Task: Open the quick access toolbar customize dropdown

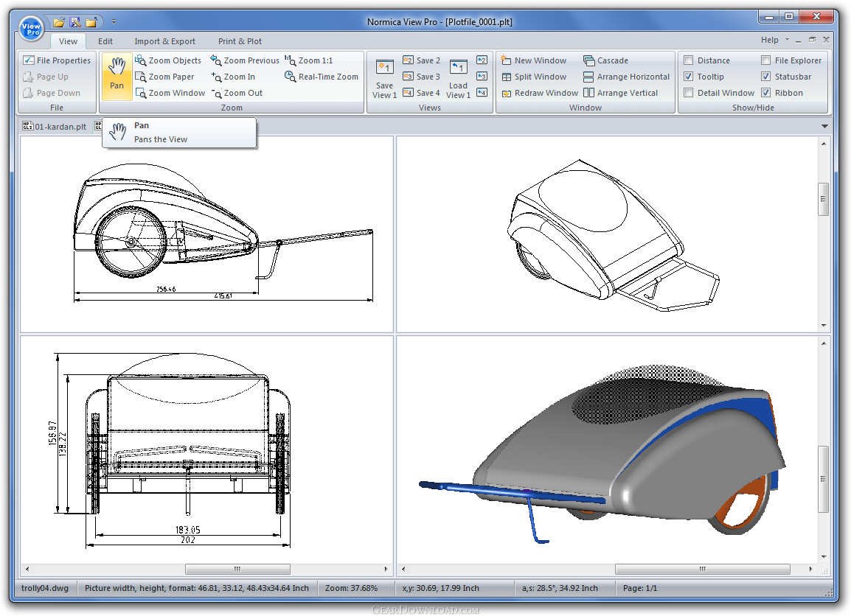Action: (x=114, y=21)
